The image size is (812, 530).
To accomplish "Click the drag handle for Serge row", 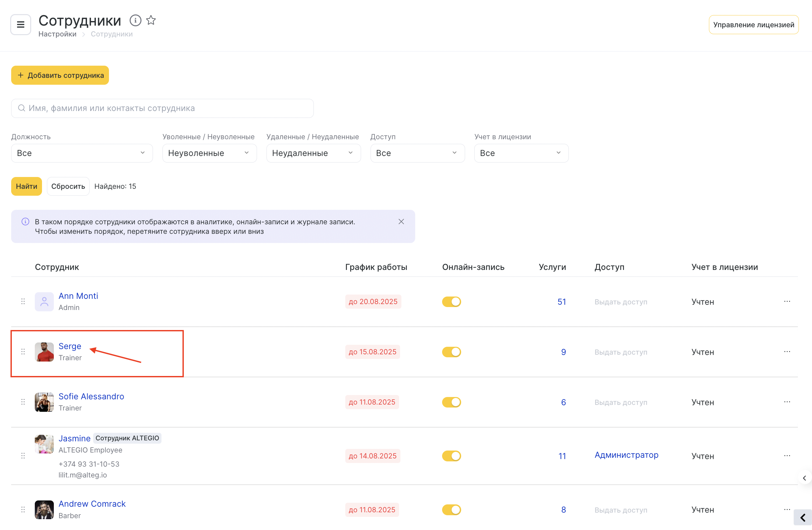I will (x=23, y=351).
